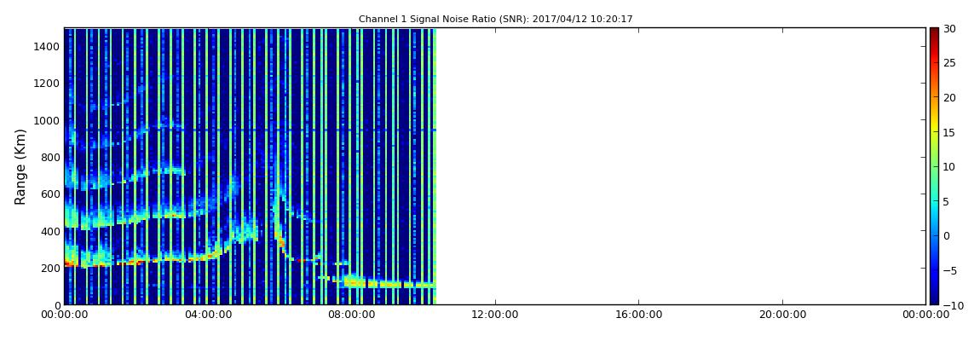Click the 800 range tick label
The height and width of the screenshot is (347, 980).
pos(50,157)
